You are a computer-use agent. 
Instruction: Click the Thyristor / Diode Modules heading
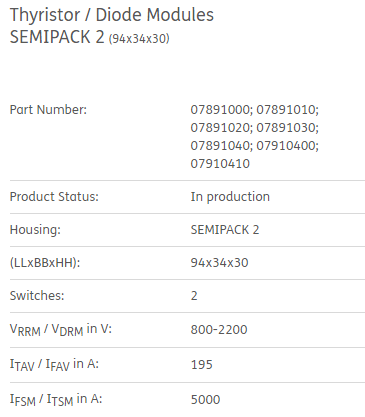click(x=112, y=15)
